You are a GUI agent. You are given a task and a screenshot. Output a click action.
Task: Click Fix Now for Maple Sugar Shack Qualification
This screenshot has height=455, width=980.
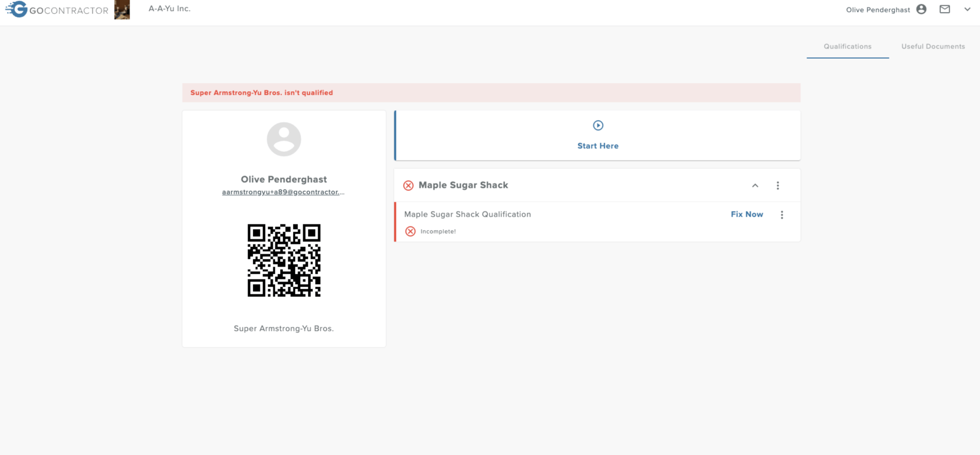click(747, 214)
